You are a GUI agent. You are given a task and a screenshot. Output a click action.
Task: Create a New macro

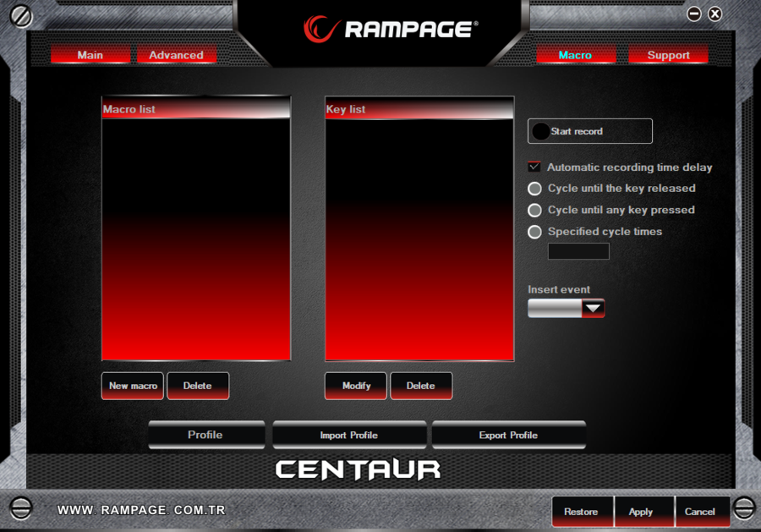[133, 386]
